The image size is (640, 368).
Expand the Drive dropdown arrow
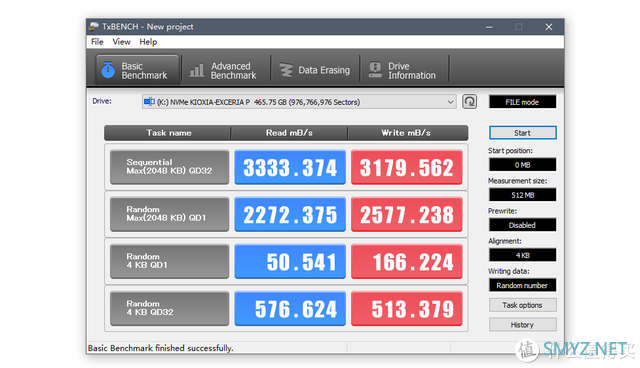pyautogui.click(x=450, y=102)
